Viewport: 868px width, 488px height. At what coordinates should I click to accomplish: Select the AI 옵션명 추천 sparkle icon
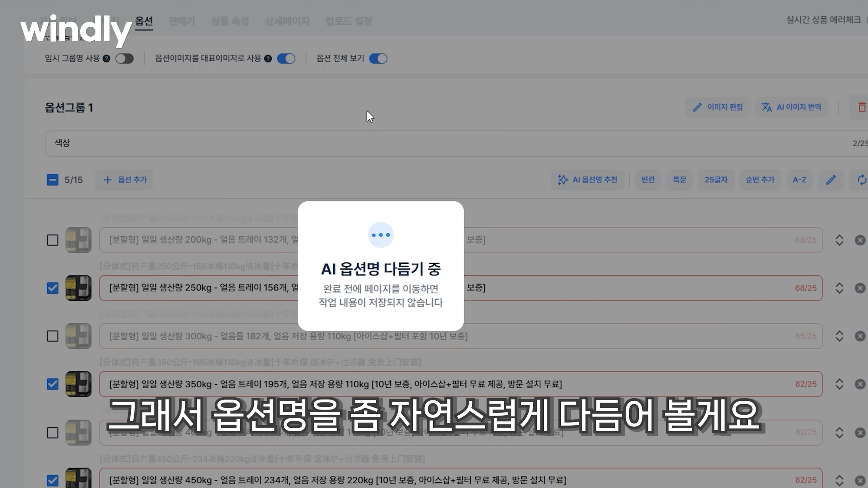click(x=563, y=180)
